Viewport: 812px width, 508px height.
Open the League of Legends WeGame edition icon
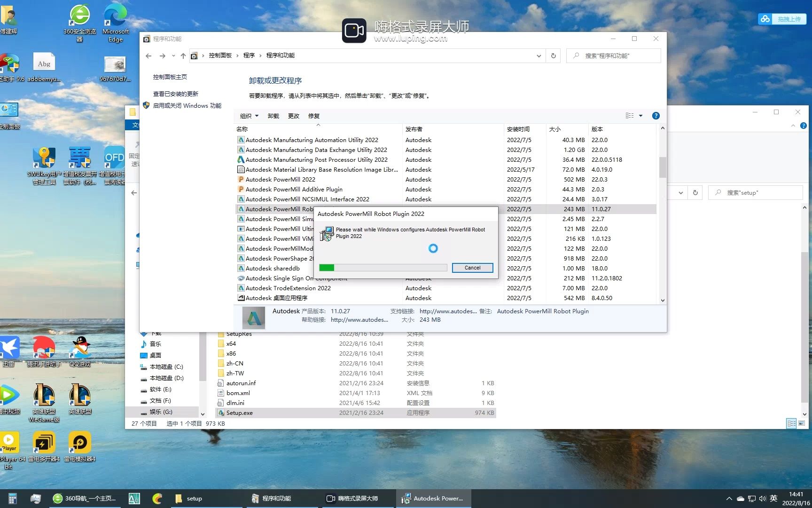point(44,403)
